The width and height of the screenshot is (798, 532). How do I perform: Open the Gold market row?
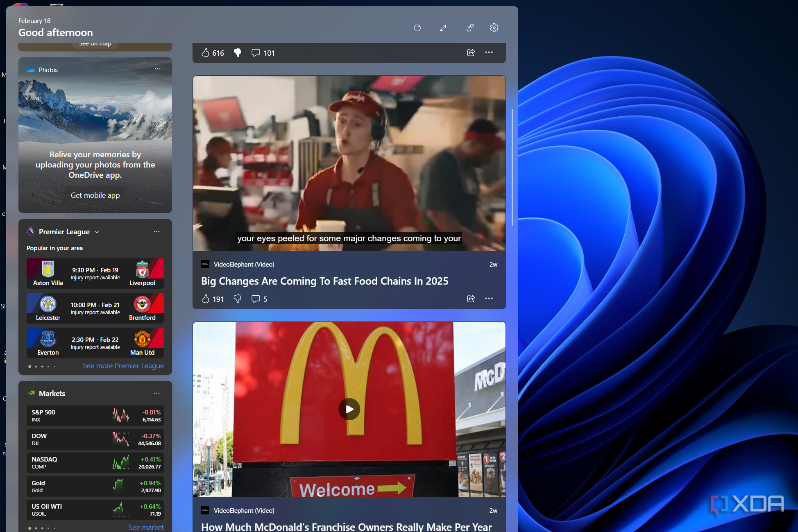pos(95,487)
